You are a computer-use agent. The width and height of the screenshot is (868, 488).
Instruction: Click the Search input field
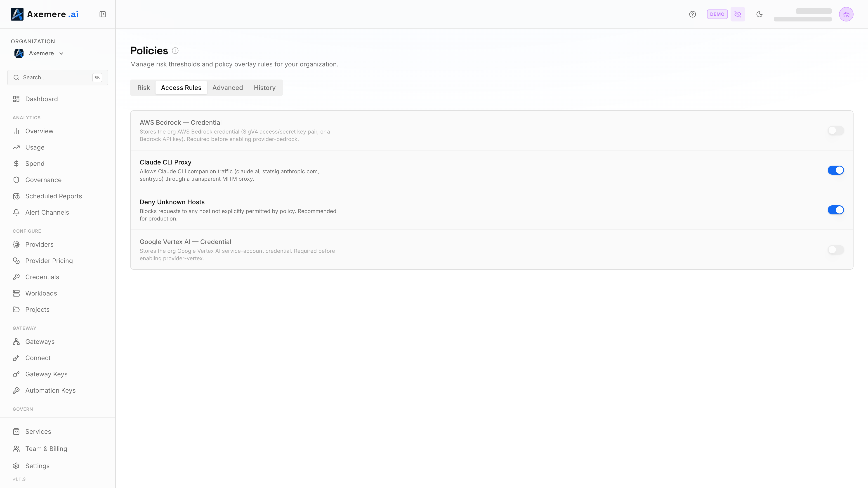pyautogui.click(x=58, y=77)
